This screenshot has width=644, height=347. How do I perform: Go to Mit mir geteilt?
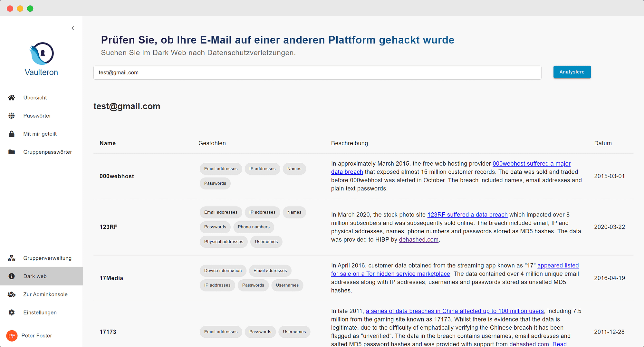[41, 134]
